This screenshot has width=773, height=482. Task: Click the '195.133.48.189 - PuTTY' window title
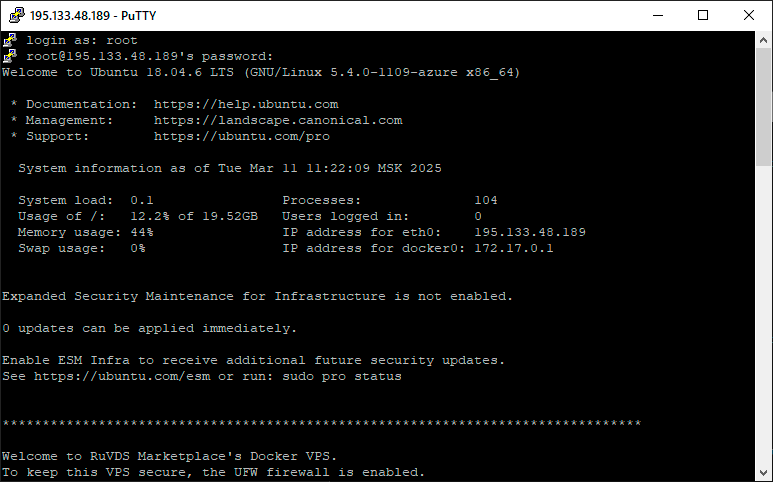pyautogui.click(x=93, y=16)
